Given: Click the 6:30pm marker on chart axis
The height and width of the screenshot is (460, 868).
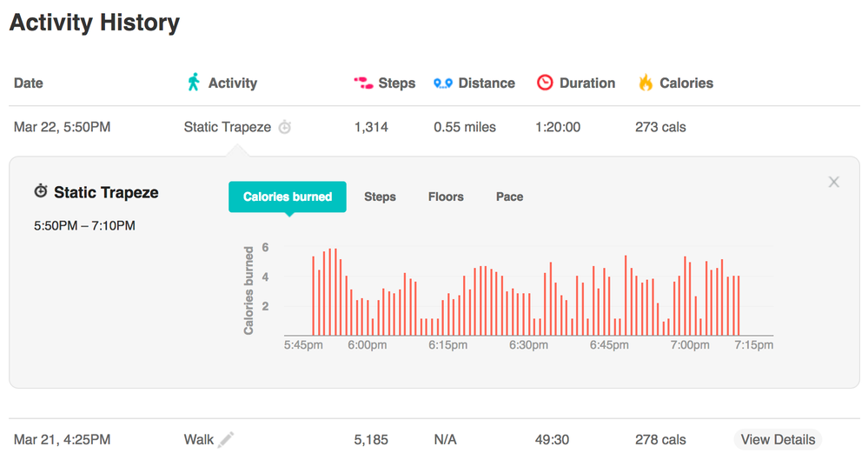Looking at the screenshot, I should (528, 345).
